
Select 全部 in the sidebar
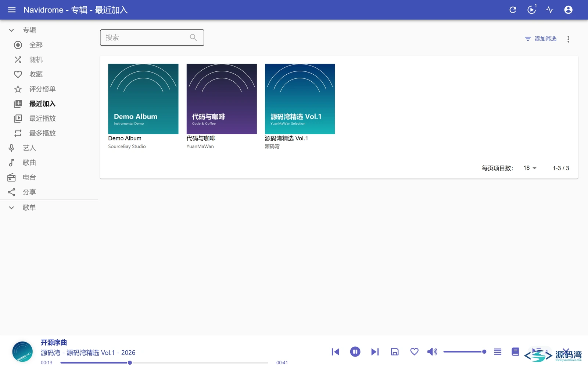coord(49,45)
